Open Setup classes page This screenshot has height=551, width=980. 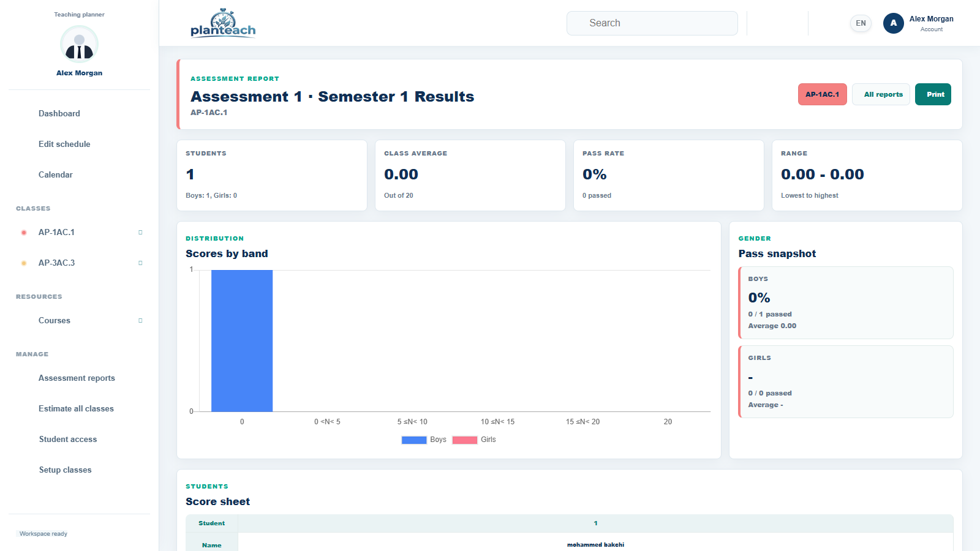point(66,470)
